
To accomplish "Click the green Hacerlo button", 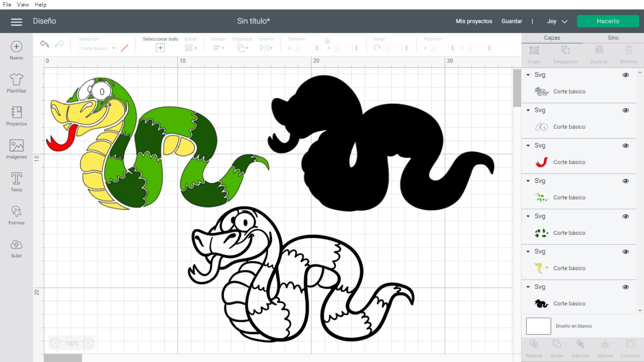I will [608, 21].
